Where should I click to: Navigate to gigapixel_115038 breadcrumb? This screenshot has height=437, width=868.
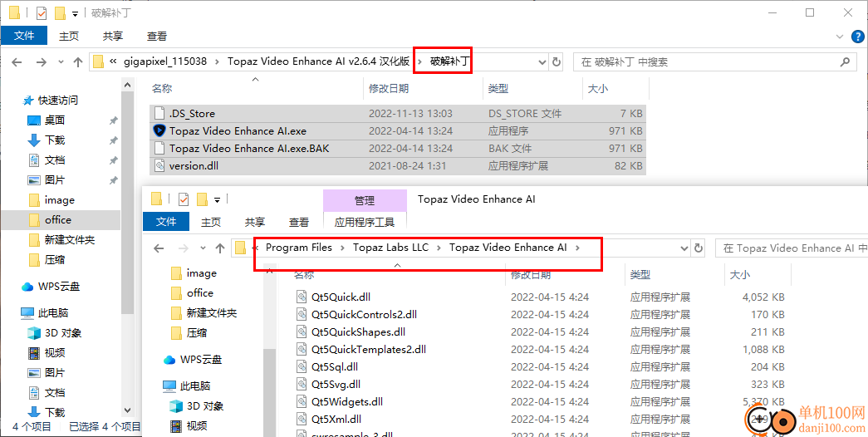coord(165,61)
